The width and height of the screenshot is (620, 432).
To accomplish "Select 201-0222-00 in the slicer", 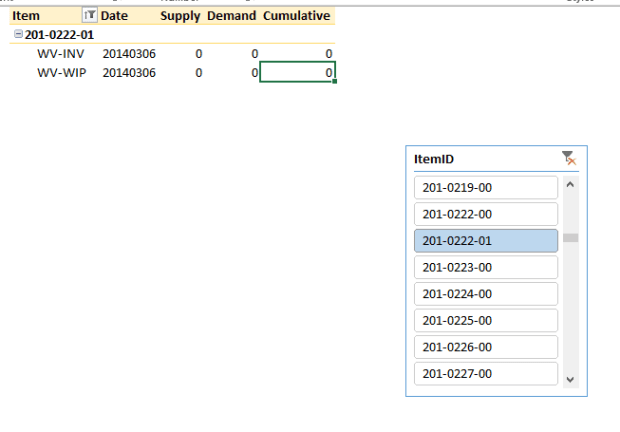I will click(485, 214).
